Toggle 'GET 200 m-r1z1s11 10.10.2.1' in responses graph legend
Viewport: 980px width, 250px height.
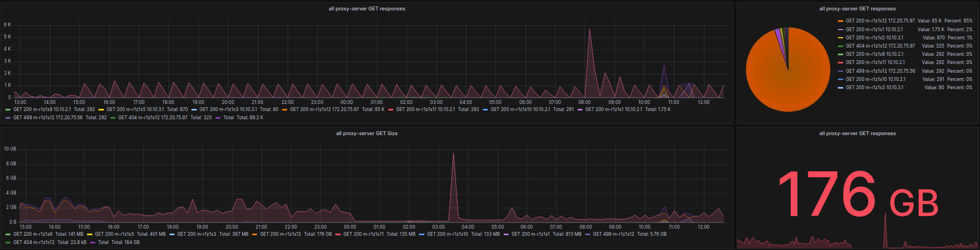pos(425,109)
